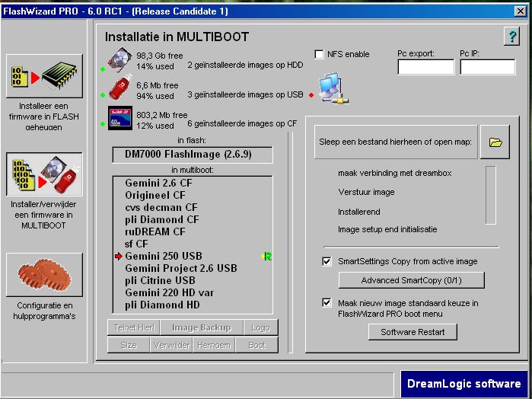Toggle SmartSettings Copy from active image
The width and height of the screenshot is (532, 399).
(327, 261)
